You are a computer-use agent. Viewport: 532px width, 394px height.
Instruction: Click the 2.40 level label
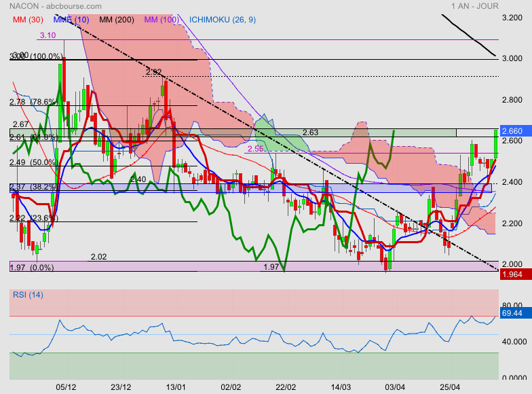tap(138, 179)
